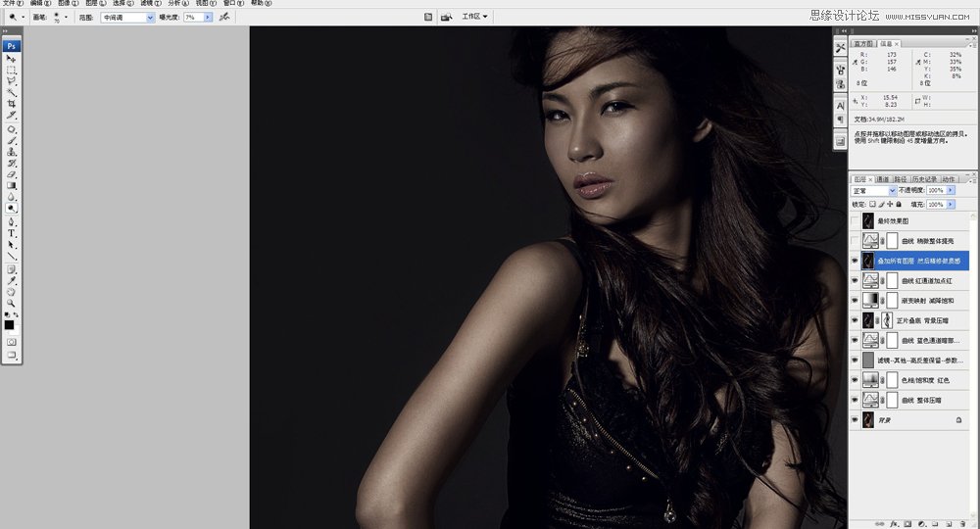This screenshot has width=980, height=529.
Task: Hide the 曲线 整体压暗 layer
Action: click(x=855, y=400)
